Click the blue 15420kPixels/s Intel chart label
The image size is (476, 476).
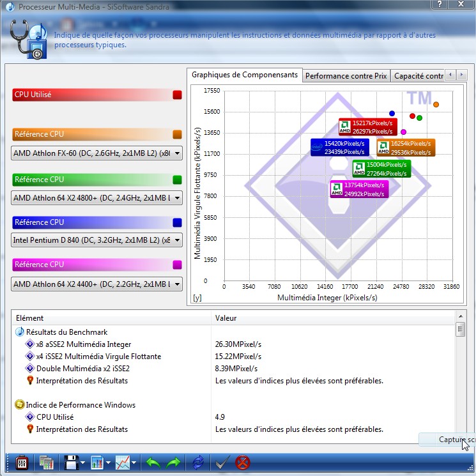pos(340,147)
